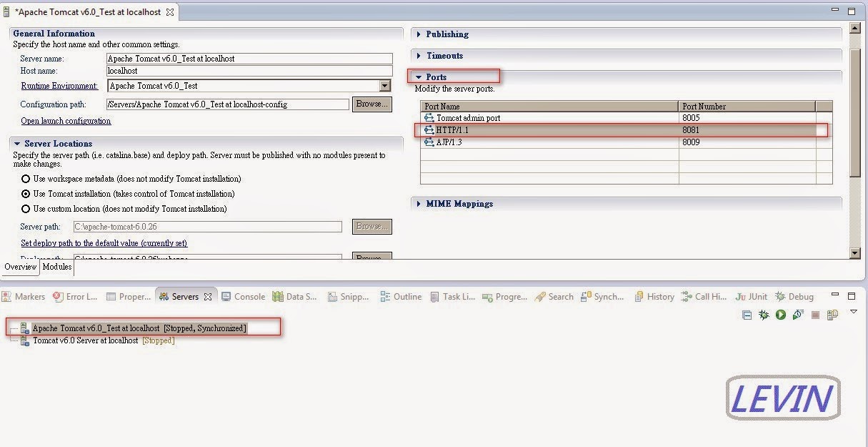868x447 pixels.
Task: Click into the Server name field
Action: [x=249, y=59]
